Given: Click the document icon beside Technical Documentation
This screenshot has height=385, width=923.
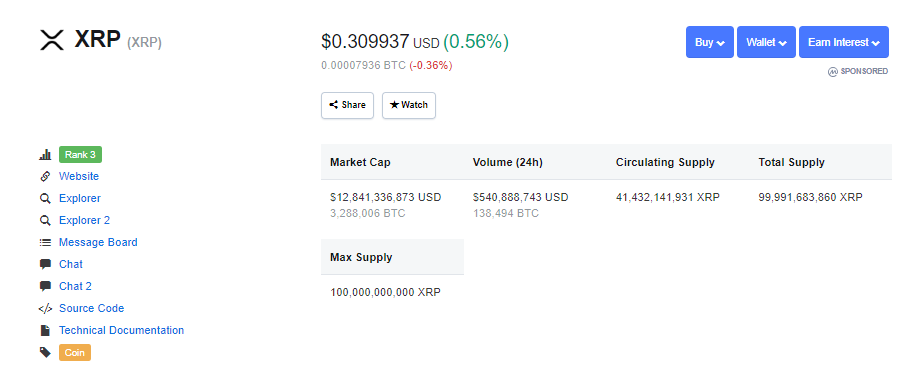Looking at the screenshot, I should [45, 330].
